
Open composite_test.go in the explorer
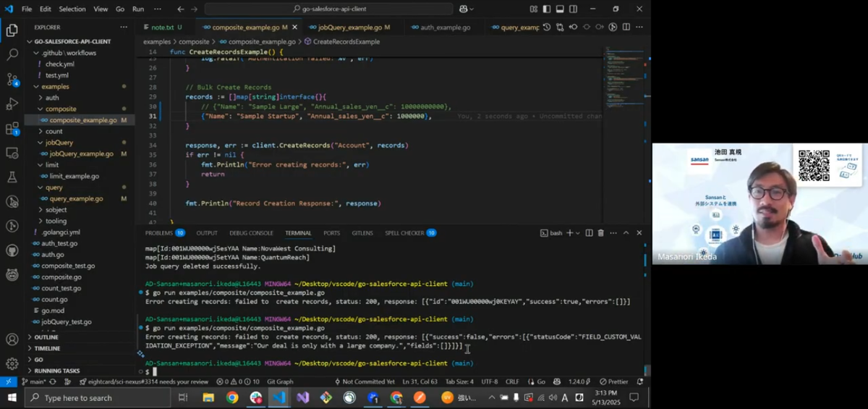68,266
